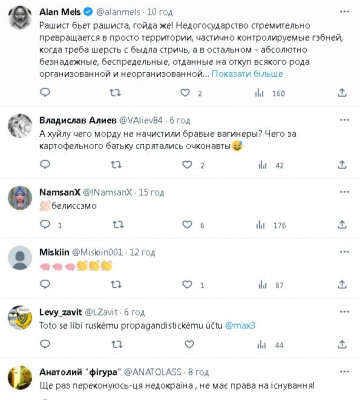The image size is (360, 400).
Task: Expand tweet via Показати більше
Action: pos(247,74)
